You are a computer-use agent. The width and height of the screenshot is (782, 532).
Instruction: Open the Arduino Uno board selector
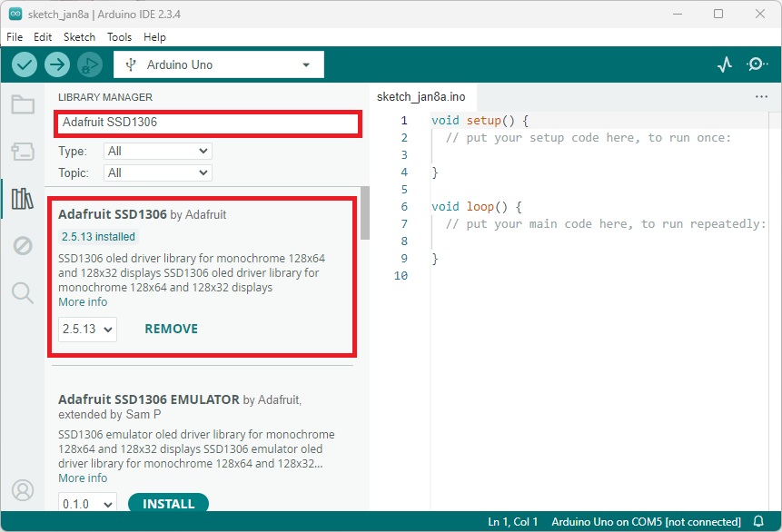[x=218, y=64]
